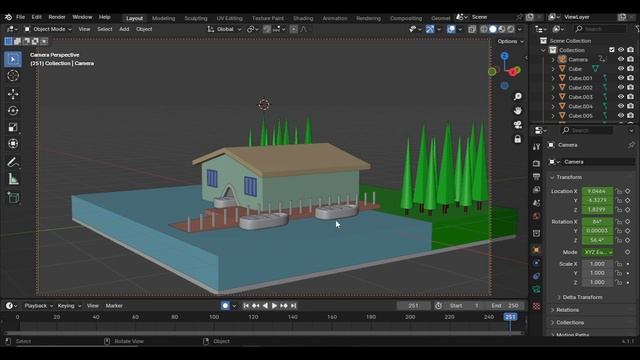Open rotation Mode XYZ Euler dropdown
640x360 pixels.
(598, 252)
